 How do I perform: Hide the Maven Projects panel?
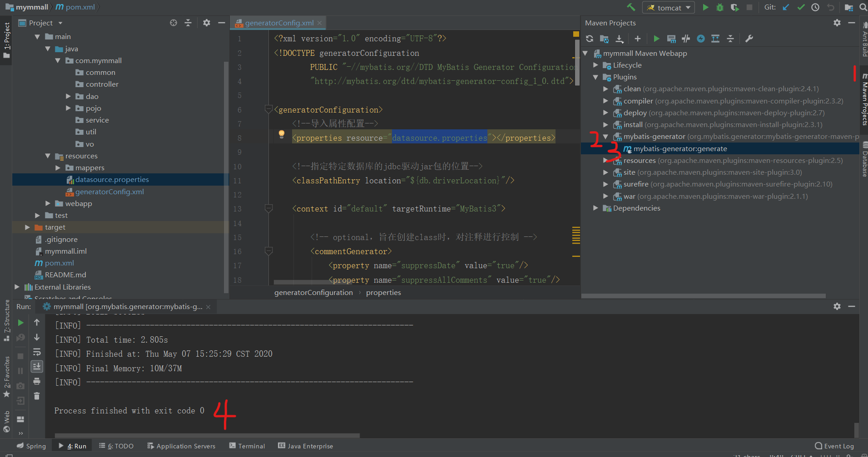coord(852,23)
